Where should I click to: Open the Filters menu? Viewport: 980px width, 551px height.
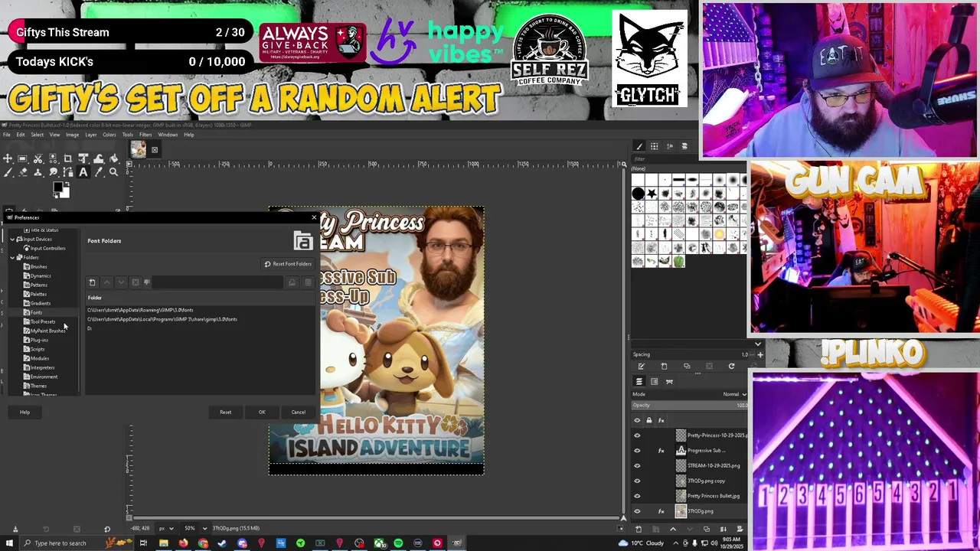point(145,135)
